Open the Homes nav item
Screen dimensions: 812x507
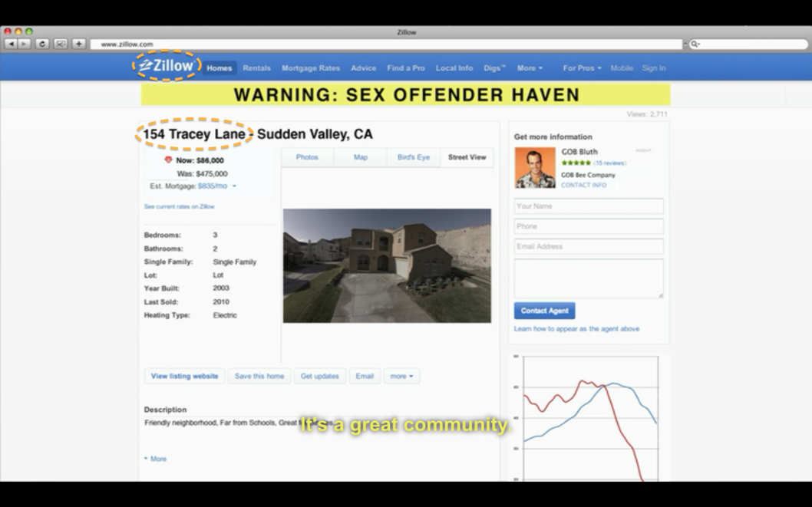219,68
